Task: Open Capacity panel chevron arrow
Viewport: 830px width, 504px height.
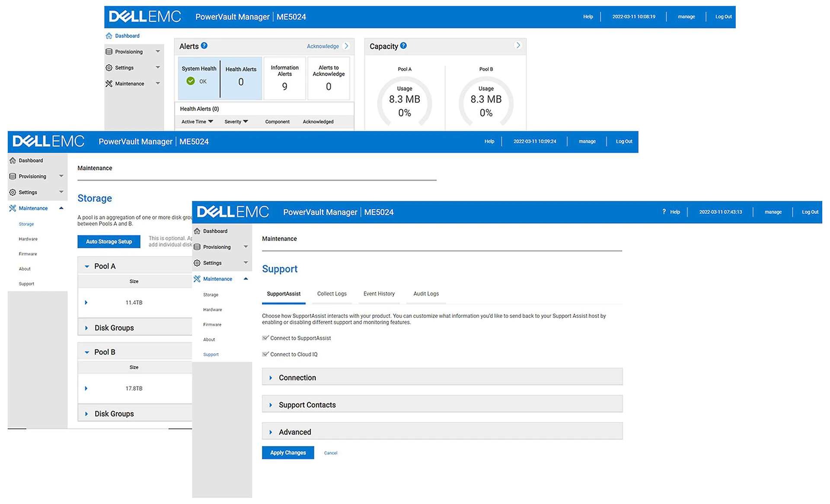Action: click(x=518, y=45)
